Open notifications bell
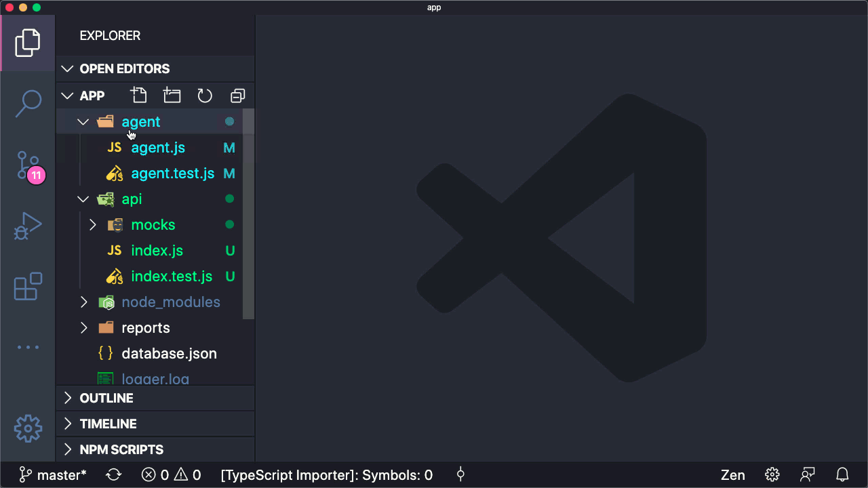Image resolution: width=868 pixels, height=488 pixels. (842, 474)
